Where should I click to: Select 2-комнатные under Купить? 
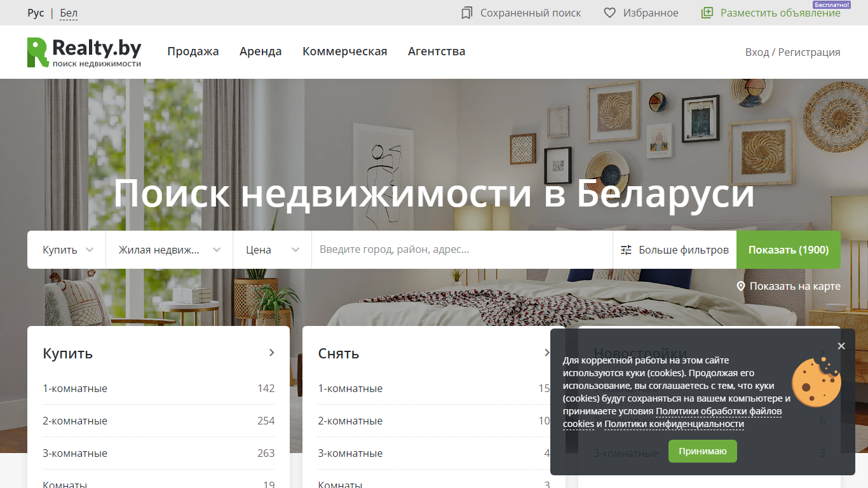pyautogui.click(x=159, y=421)
